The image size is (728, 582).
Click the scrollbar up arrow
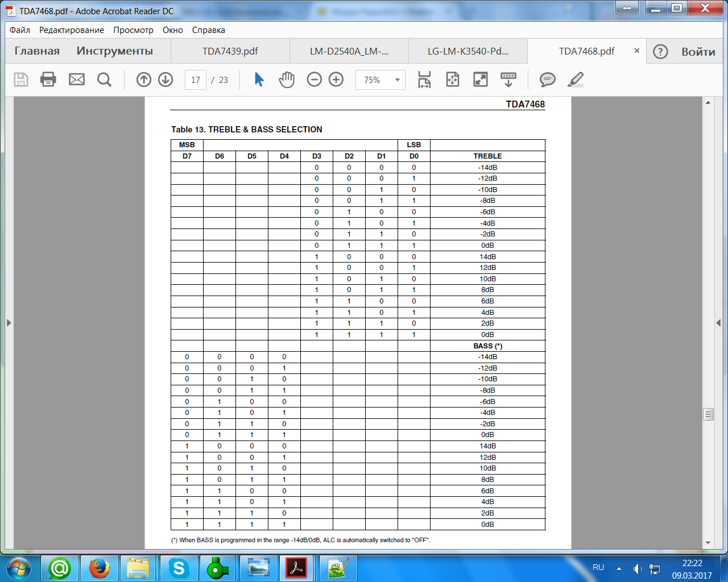click(708, 103)
